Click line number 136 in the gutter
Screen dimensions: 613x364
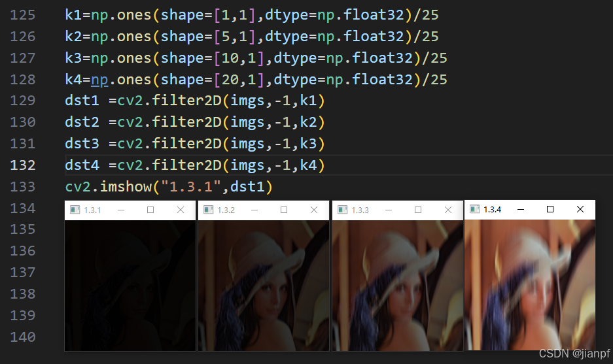(x=23, y=250)
